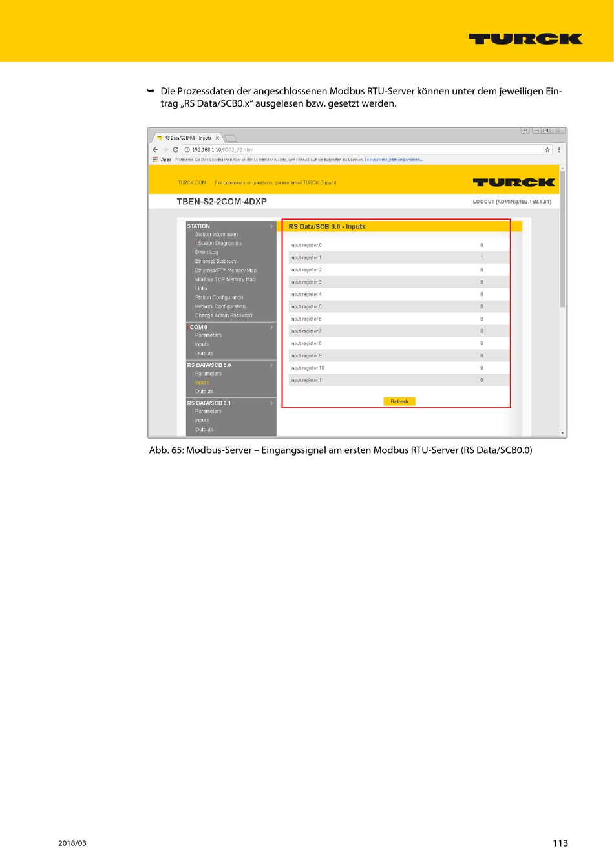Toggle the RS DATA/SCB 0.1 chevron
Screen dimensions: 614x868
[271, 403]
